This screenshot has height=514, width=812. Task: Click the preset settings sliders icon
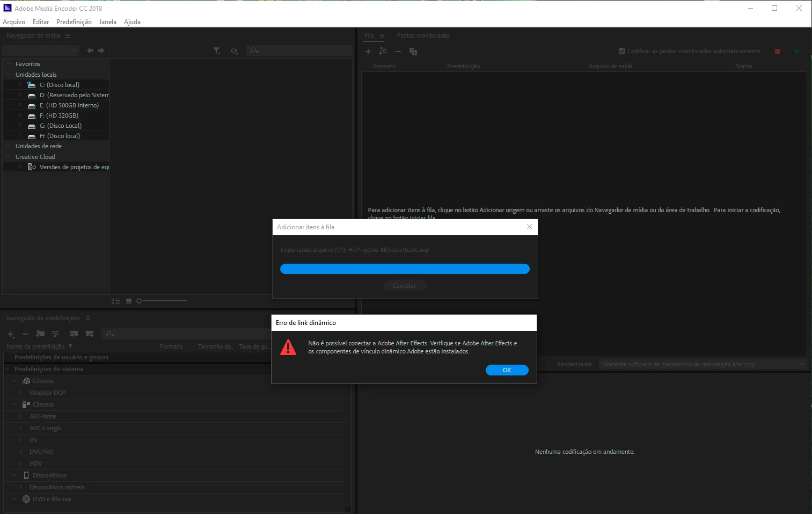click(55, 334)
